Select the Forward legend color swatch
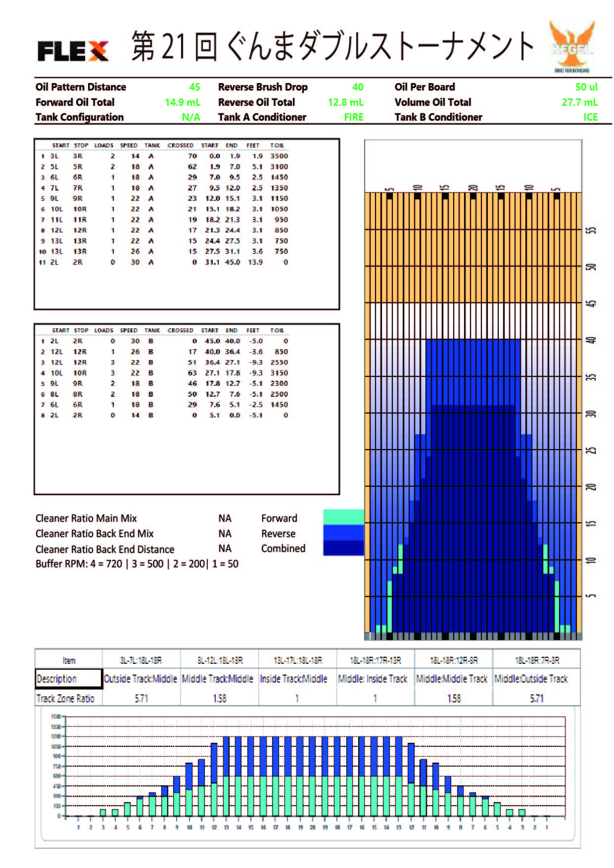Viewport: 614px width, 868px height. (x=343, y=517)
